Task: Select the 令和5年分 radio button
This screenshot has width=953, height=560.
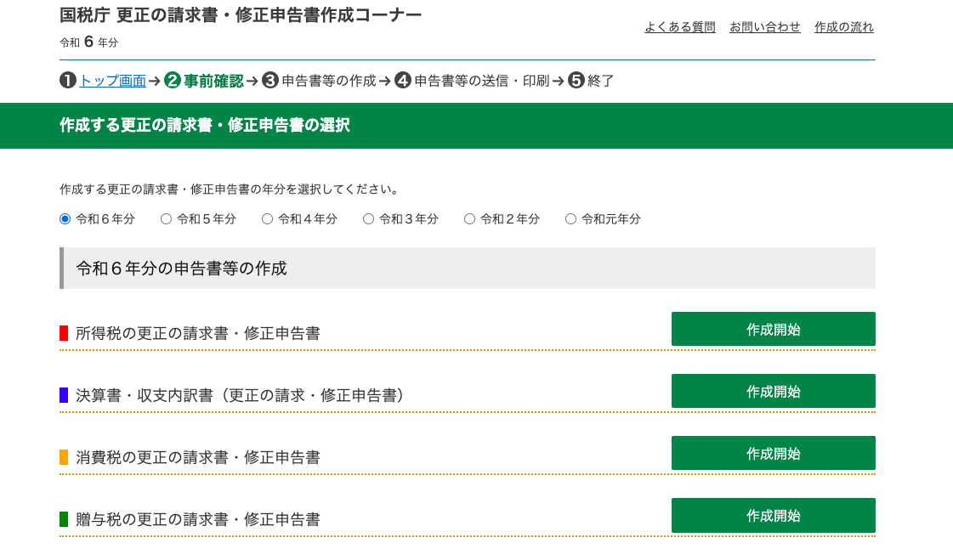Action: [x=166, y=218]
